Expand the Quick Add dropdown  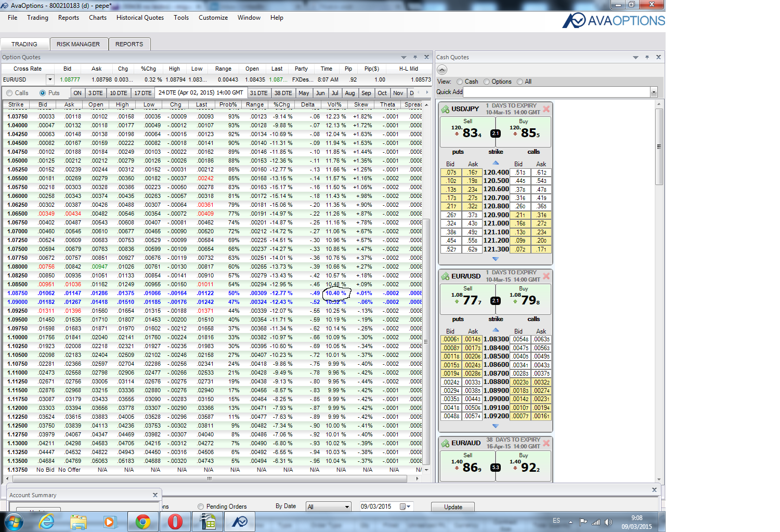point(654,92)
